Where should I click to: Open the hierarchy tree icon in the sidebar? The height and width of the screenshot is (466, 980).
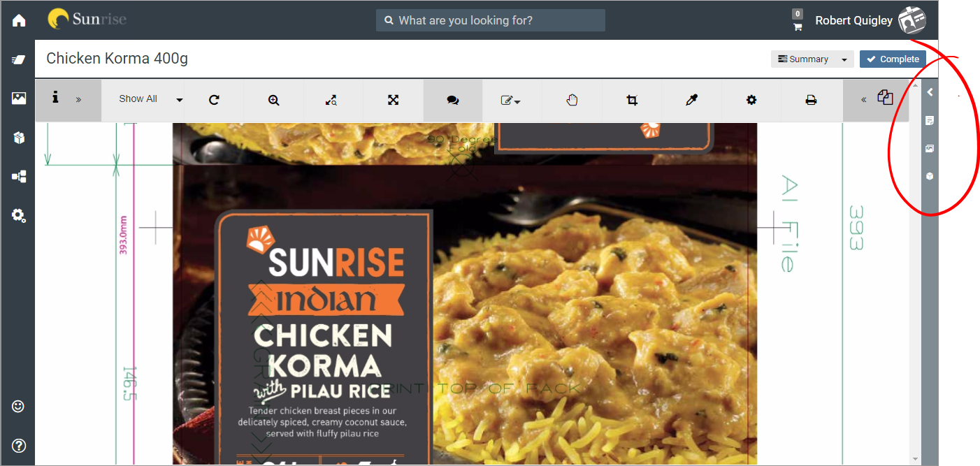(x=19, y=177)
